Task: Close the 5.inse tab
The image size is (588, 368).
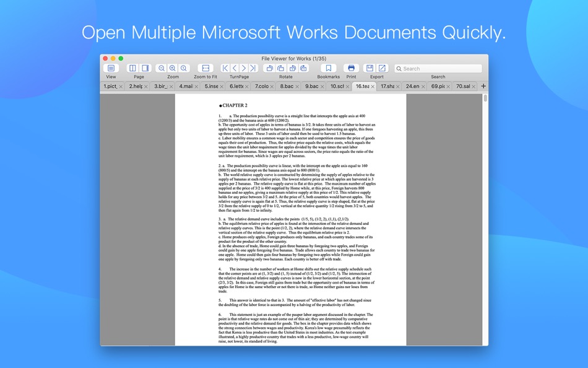Action: pyautogui.click(x=222, y=86)
